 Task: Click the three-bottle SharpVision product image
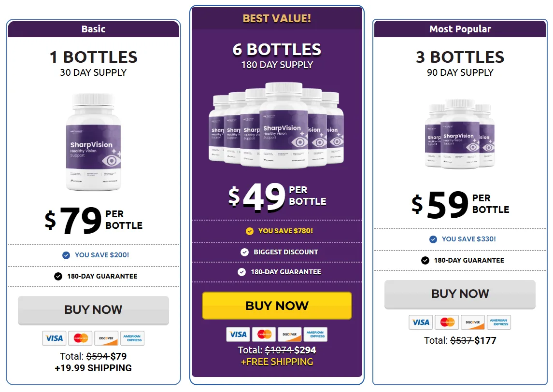pos(460,134)
